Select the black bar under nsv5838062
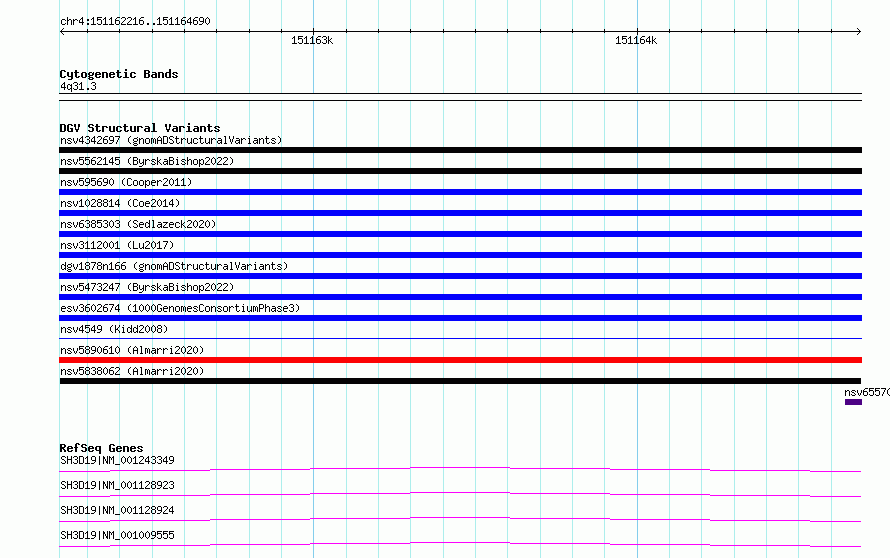 pos(460,381)
